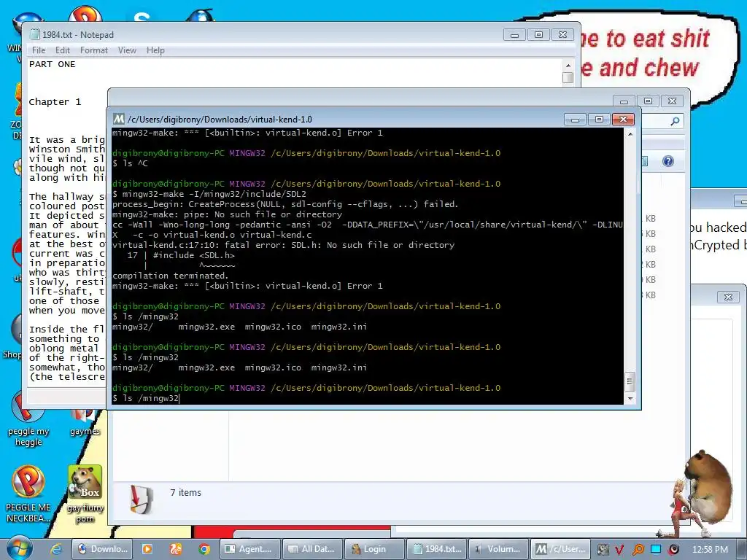Click the red V tray icon
Image resolution: width=747 pixels, height=560 pixels.
(x=619, y=550)
